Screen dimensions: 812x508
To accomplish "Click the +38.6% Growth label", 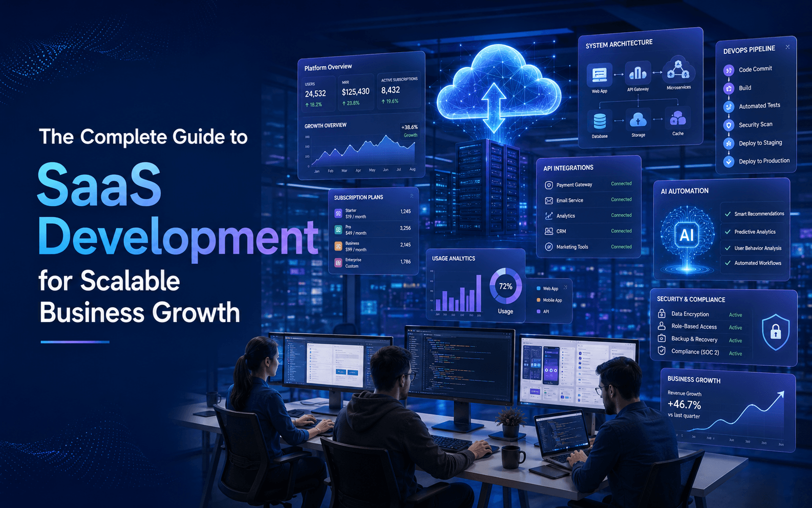I will pyautogui.click(x=410, y=131).
